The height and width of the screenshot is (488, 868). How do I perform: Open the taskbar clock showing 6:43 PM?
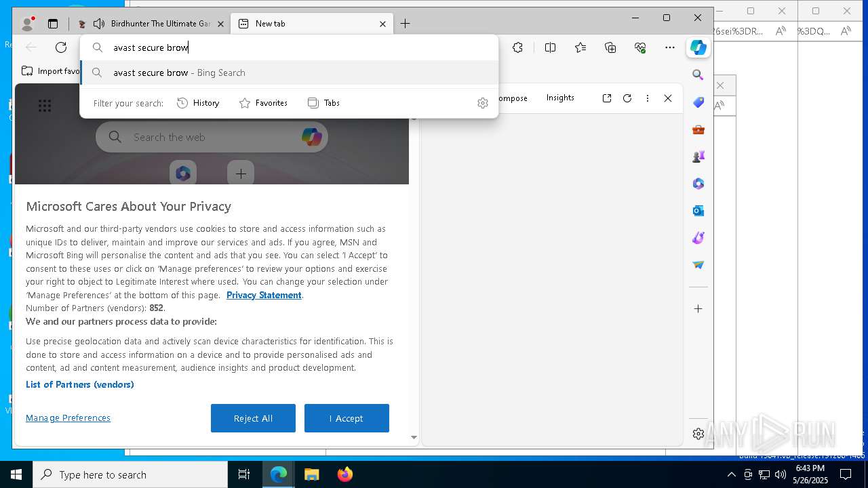coord(810,474)
